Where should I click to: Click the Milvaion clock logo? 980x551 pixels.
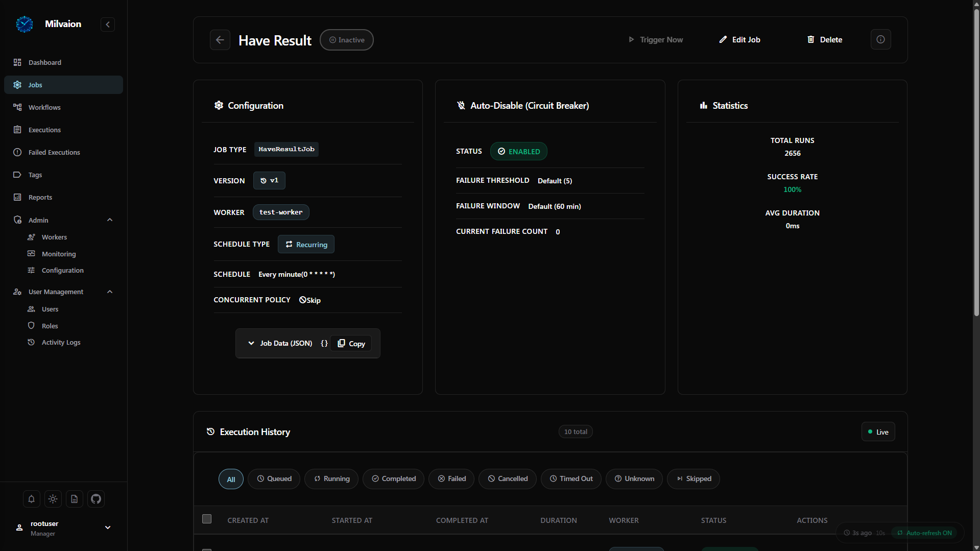[x=25, y=24]
